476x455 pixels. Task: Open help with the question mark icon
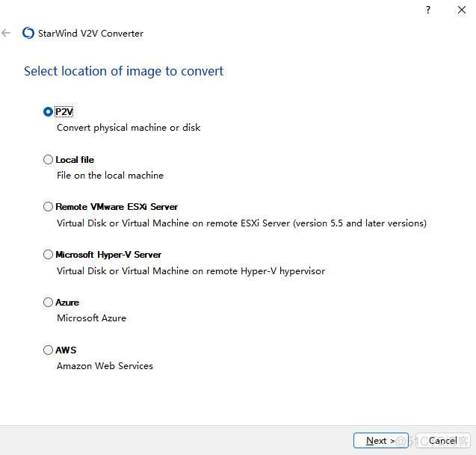[428, 10]
